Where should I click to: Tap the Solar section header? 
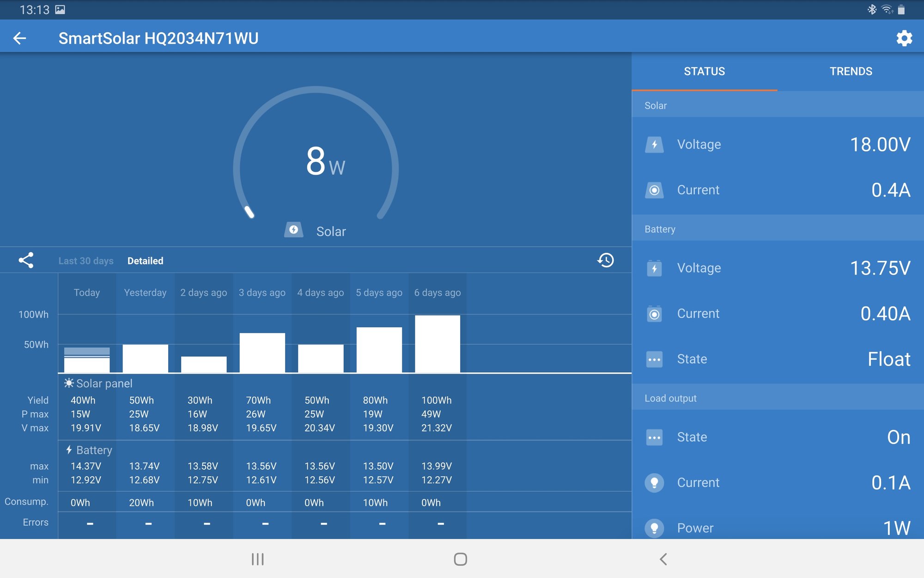(x=778, y=105)
